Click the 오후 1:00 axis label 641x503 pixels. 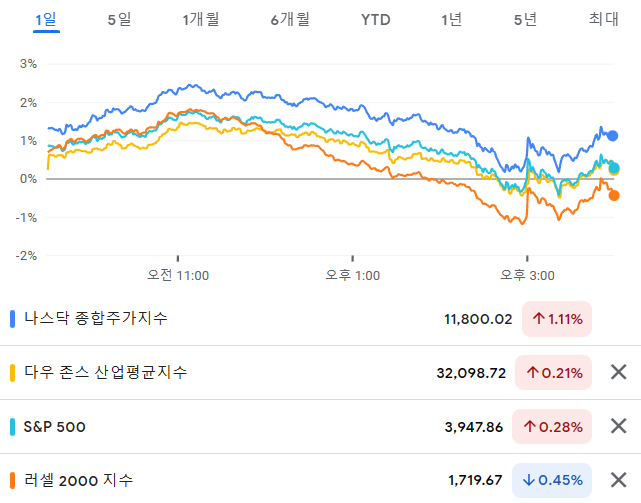pos(352,275)
